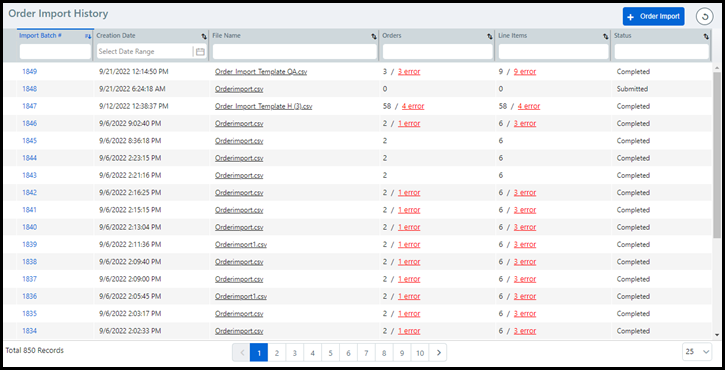Focus the Select Date Range field

coord(144,52)
